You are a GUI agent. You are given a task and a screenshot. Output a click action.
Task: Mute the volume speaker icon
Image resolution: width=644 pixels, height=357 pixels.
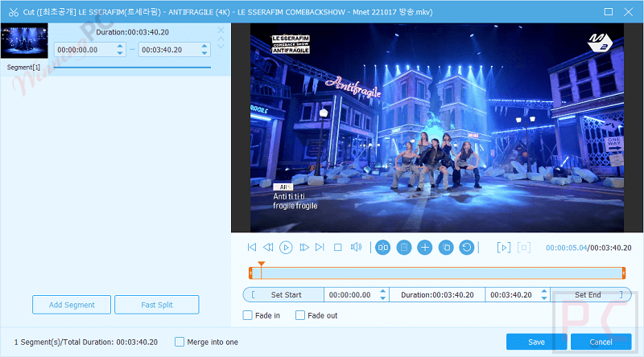click(356, 247)
